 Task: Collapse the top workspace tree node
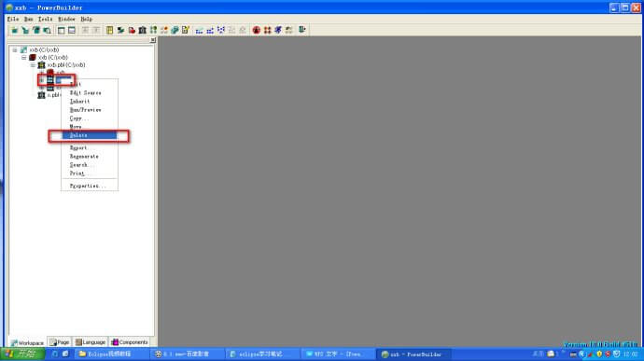pyautogui.click(x=15, y=49)
